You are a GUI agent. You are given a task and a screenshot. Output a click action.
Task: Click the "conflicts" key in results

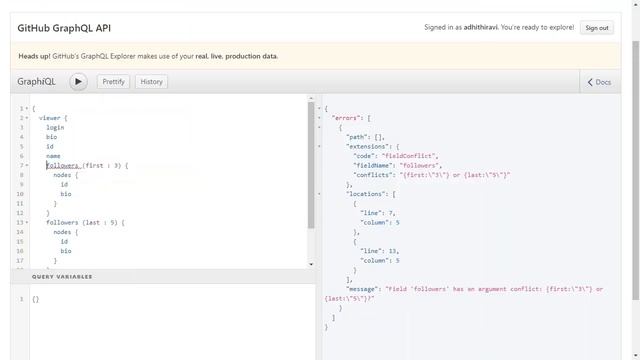pos(371,175)
